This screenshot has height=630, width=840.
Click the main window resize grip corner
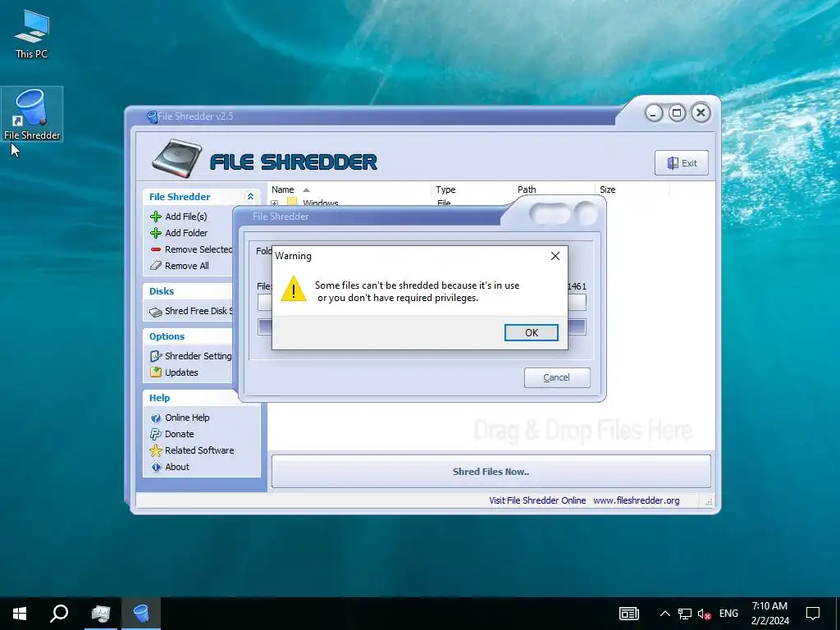pyautogui.click(x=709, y=502)
